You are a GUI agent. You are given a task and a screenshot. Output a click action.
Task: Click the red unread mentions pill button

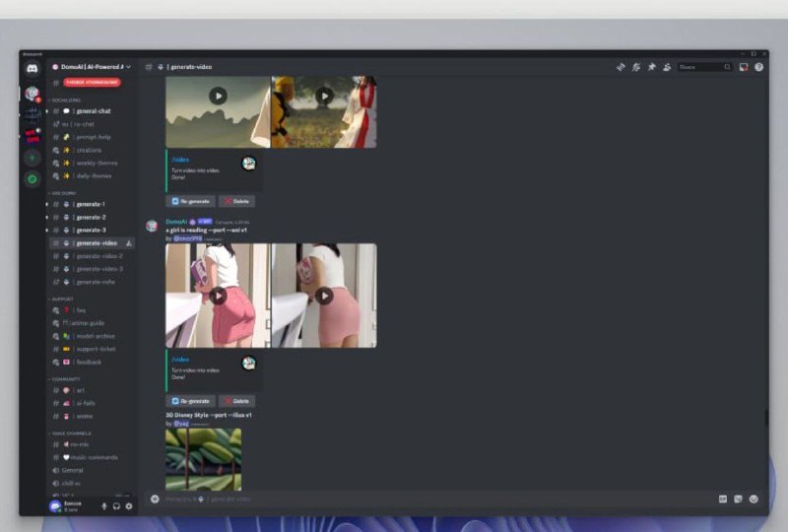pos(92,83)
